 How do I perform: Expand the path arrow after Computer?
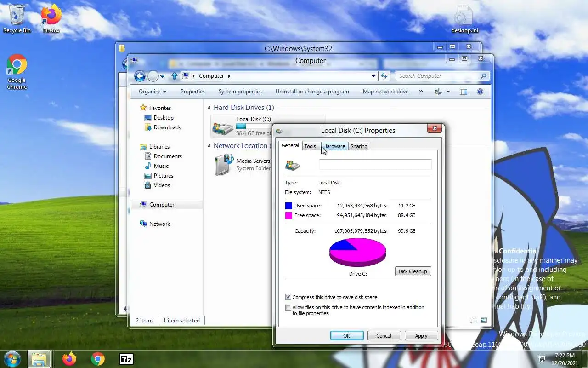[x=229, y=76]
